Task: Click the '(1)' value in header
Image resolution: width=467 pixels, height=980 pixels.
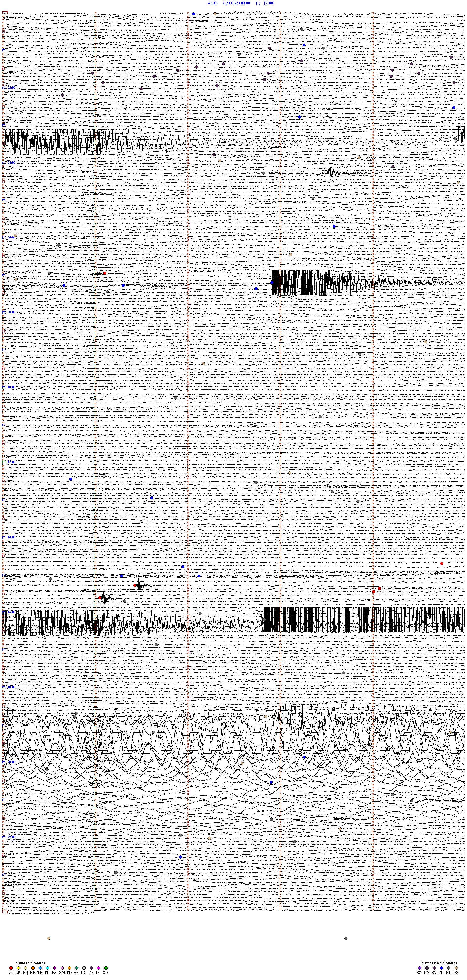Action: tap(258, 3)
